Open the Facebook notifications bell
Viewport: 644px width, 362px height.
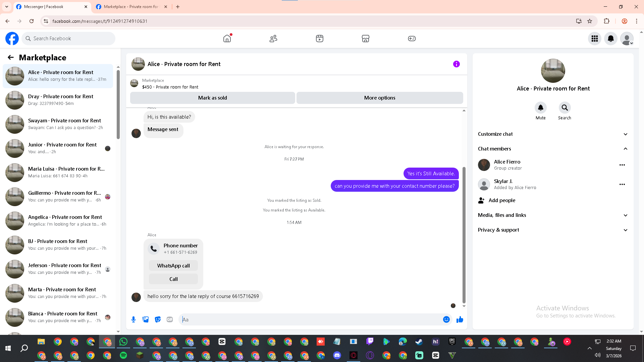[611, 39]
